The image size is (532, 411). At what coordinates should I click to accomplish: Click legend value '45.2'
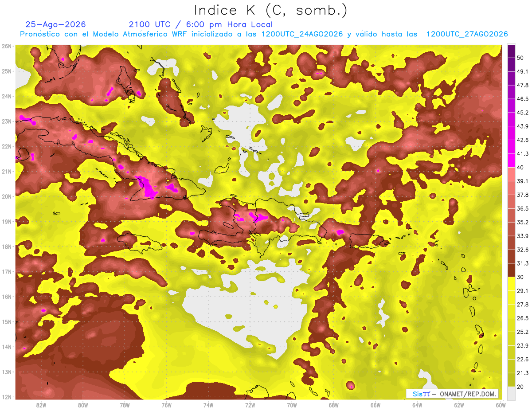(x=522, y=112)
